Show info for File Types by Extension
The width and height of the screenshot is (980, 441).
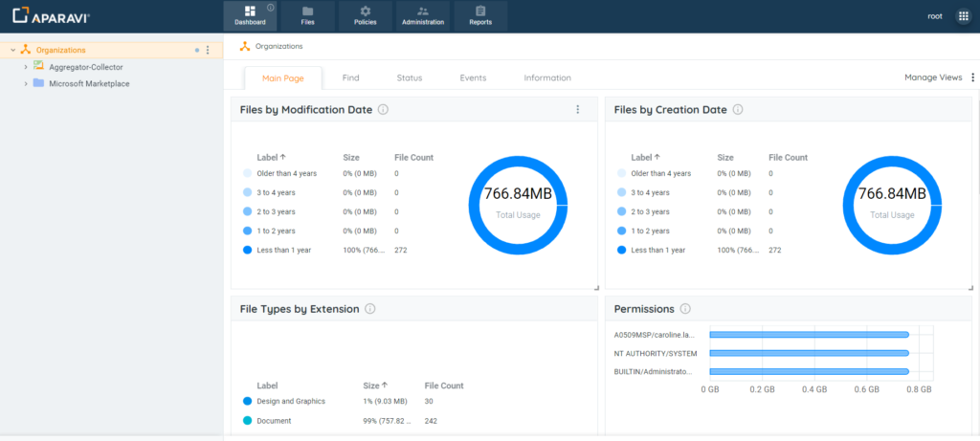[370, 309]
